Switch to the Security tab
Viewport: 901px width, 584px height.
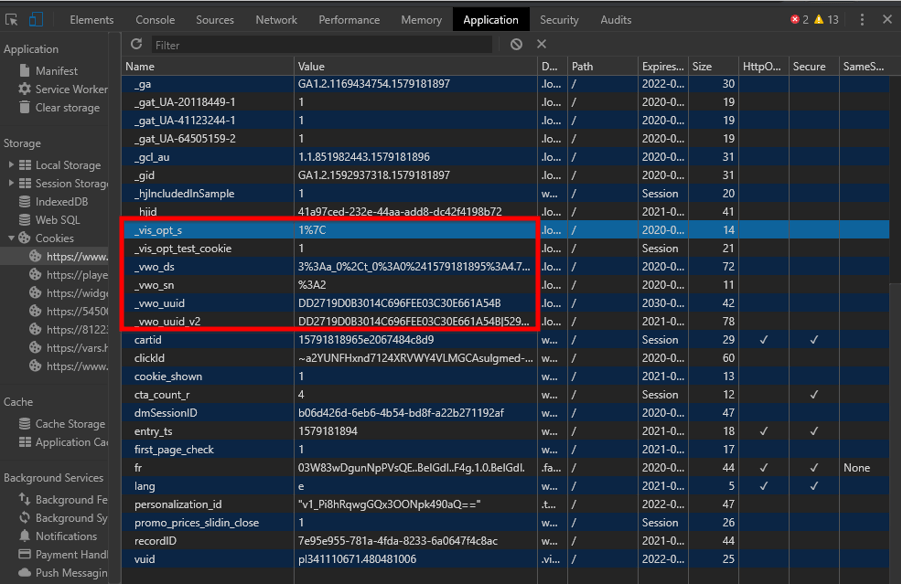click(x=559, y=20)
